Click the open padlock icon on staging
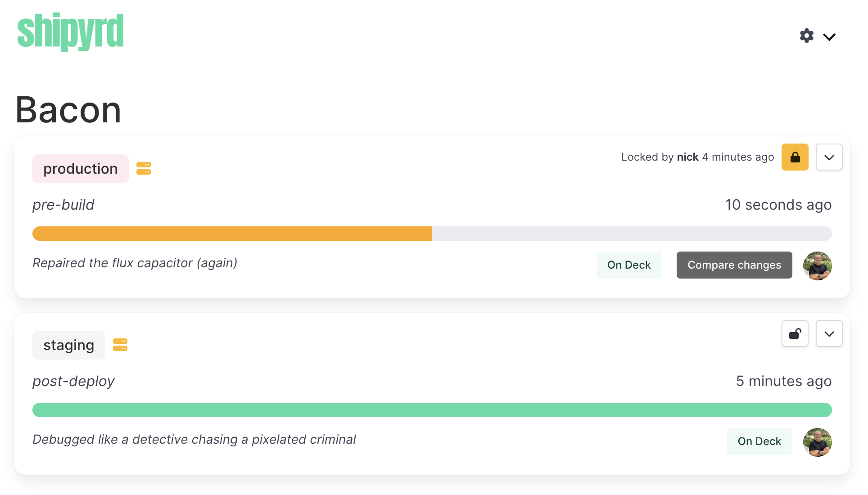This screenshot has width=868, height=495. [x=795, y=333]
